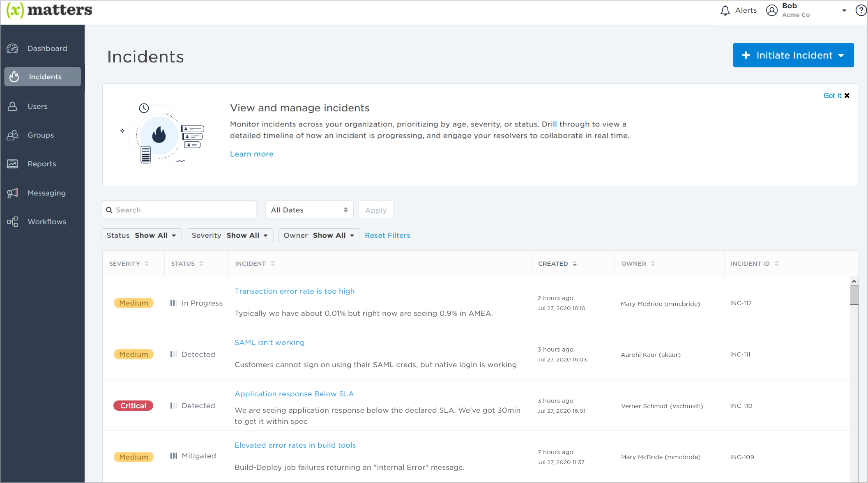Open the All Dates dropdown
The image size is (868, 483).
(310, 210)
